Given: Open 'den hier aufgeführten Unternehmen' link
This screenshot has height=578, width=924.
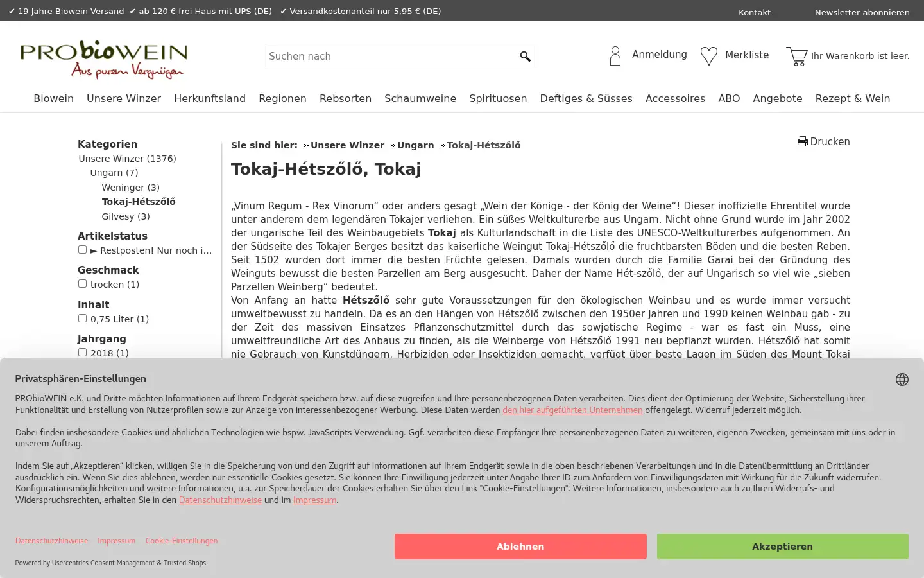Looking at the screenshot, I should [x=572, y=410].
